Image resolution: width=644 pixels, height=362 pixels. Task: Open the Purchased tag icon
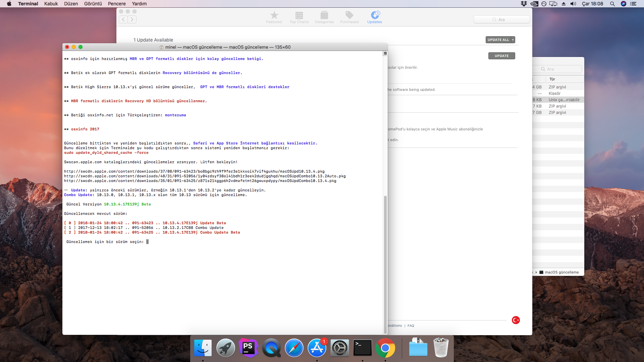click(349, 17)
